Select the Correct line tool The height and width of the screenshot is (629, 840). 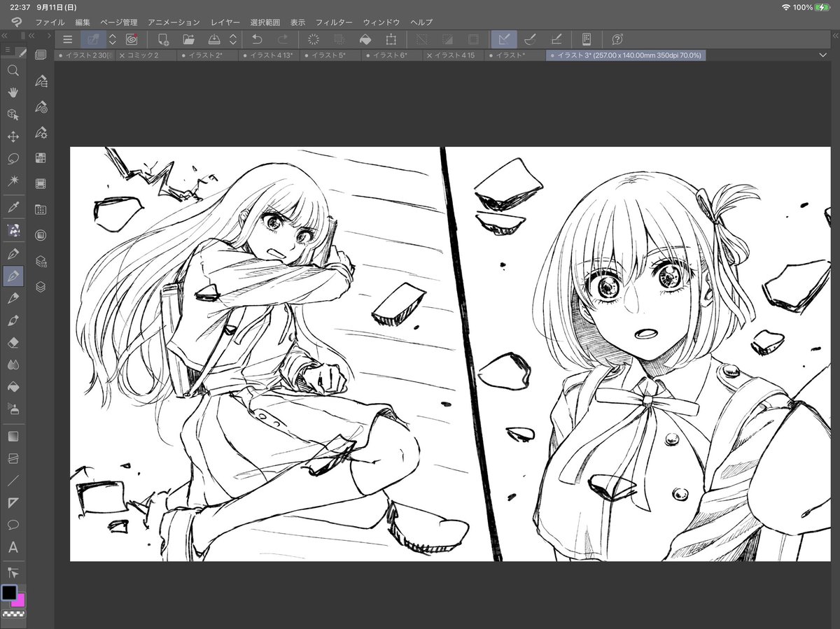click(13, 572)
